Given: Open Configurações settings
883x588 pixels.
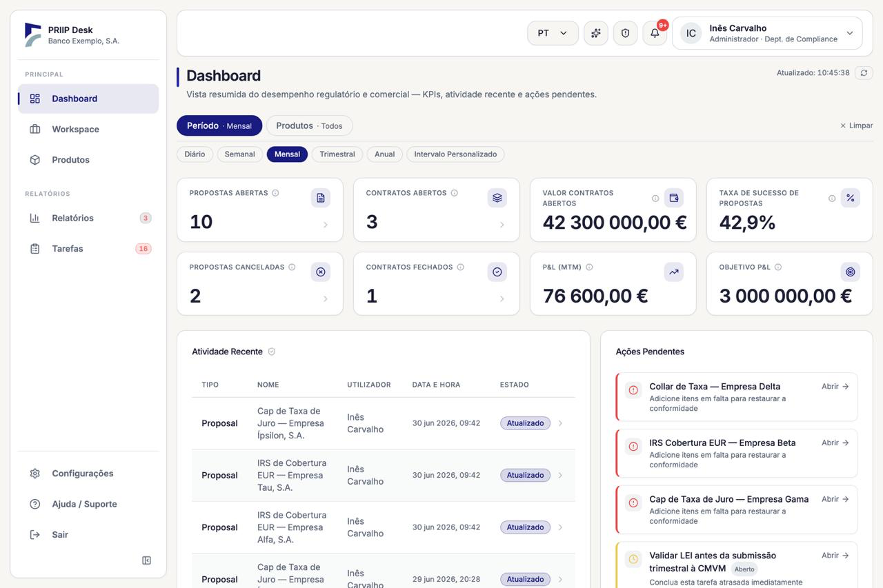Looking at the screenshot, I should tap(88, 474).
